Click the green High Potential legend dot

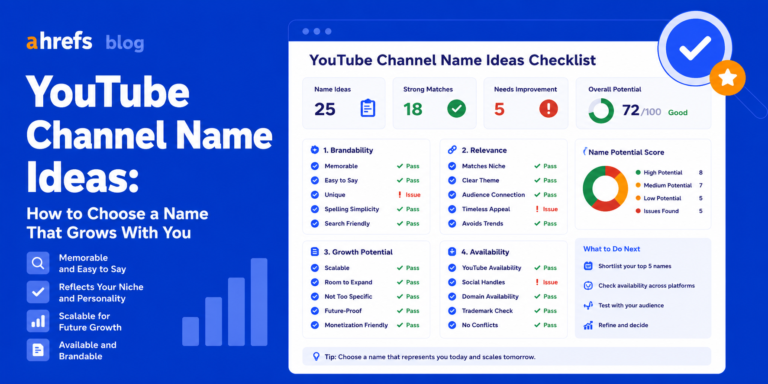[x=638, y=172]
